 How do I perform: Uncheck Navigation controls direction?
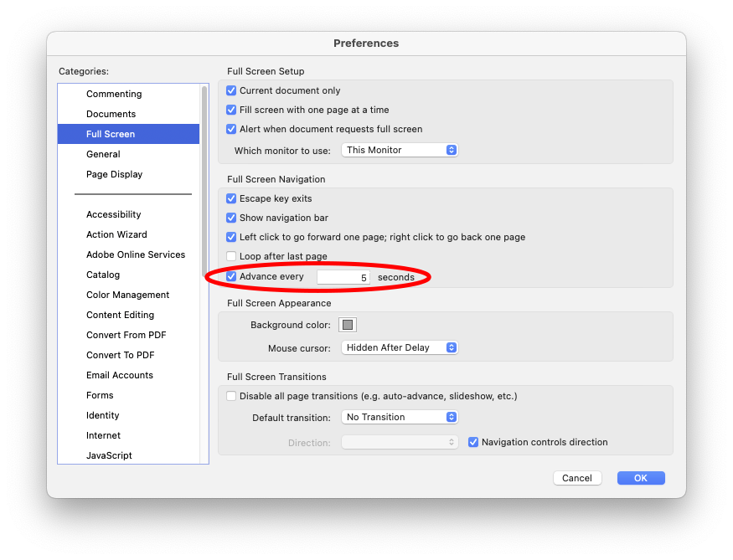click(x=474, y=441)
